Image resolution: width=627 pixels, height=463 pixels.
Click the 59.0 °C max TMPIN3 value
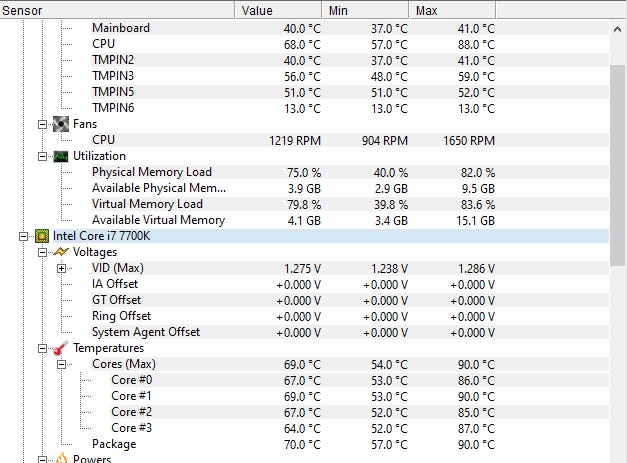[476, 77]
